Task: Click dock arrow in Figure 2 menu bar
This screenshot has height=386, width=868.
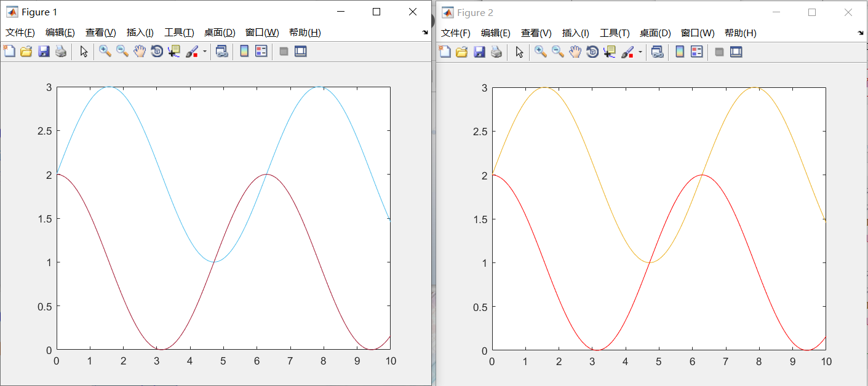Action: point(861,33)
